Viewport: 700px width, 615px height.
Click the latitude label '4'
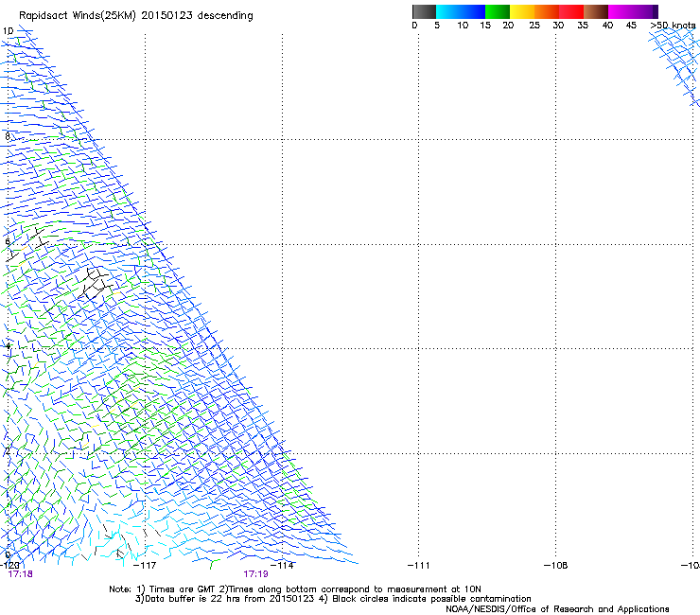pos(8,345)
